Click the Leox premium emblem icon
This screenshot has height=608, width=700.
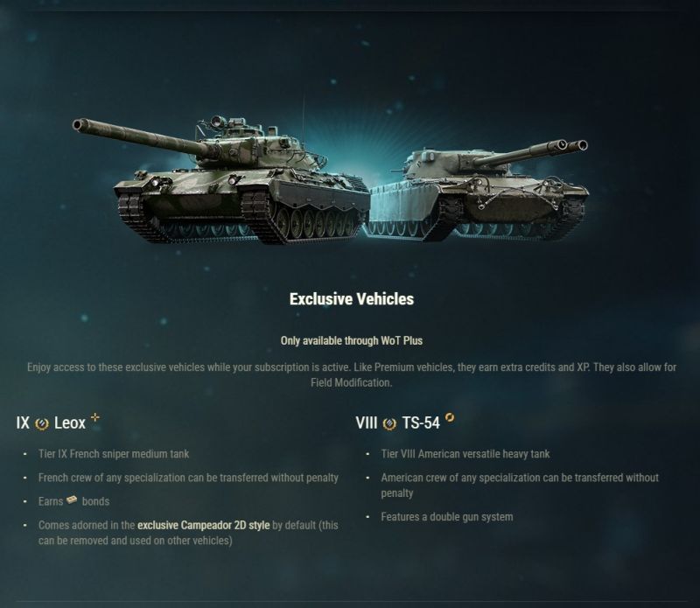pos(42,423)
